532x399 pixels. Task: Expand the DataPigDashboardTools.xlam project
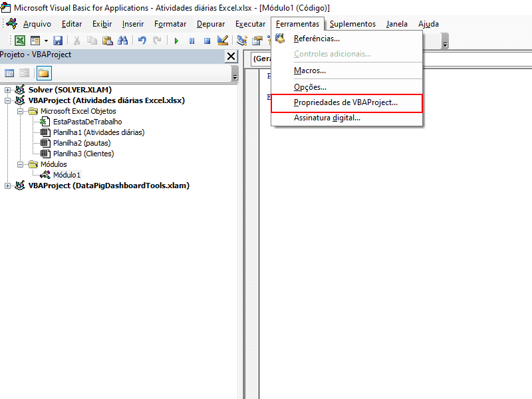7,186
